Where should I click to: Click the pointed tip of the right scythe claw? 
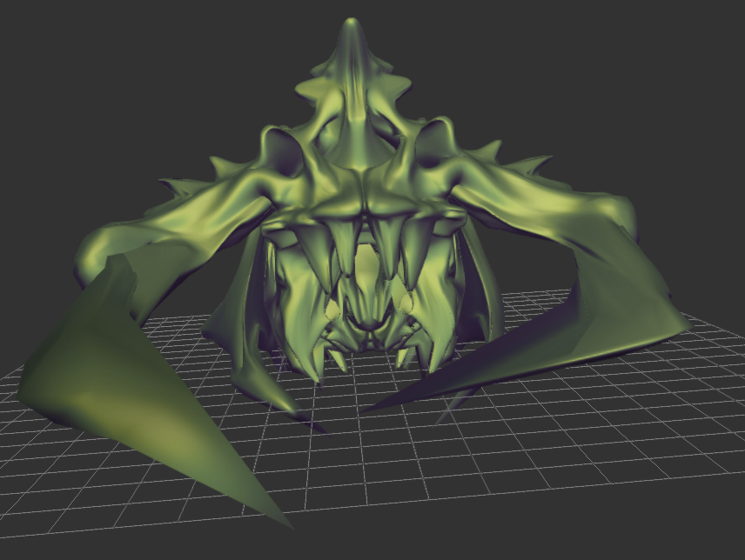(x=364, y=410)
